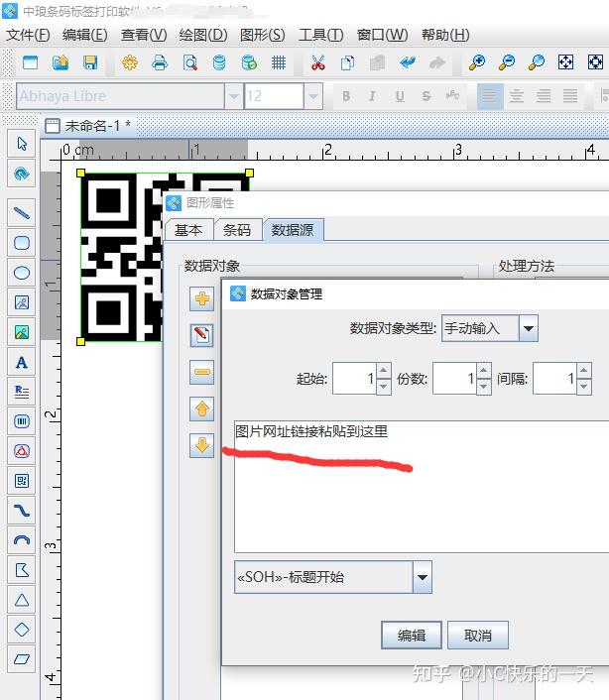Image resolution: width=609 pixels, height=700 pixels.
Task: Select the QR code tool
Action: 22,481
